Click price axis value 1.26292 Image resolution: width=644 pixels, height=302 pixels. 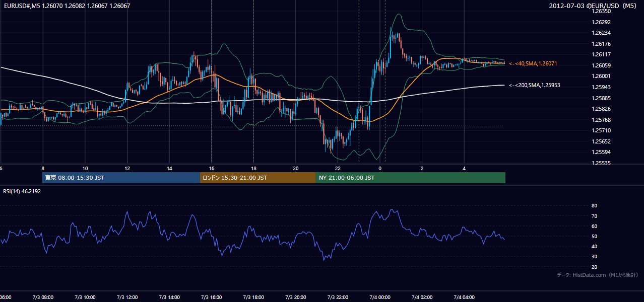tap(601, 22)
